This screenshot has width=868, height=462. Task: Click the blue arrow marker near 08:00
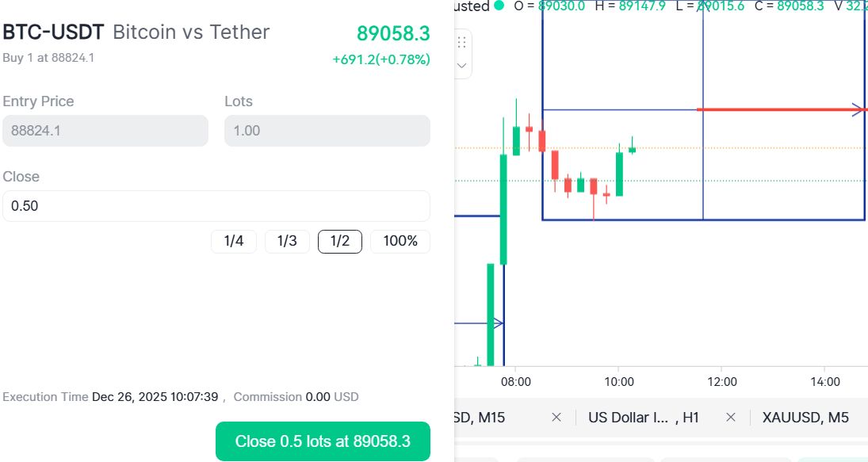(497, 323)
